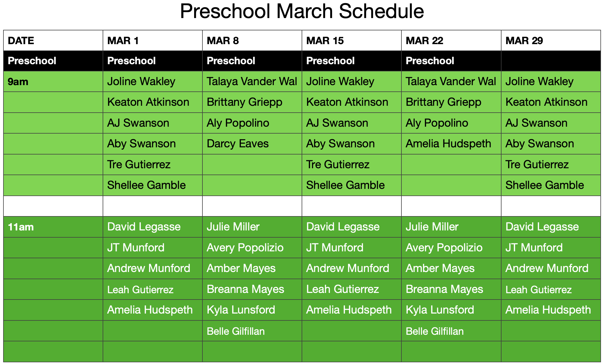
Task: Click the 11am row label
Action: pos(21,227)
